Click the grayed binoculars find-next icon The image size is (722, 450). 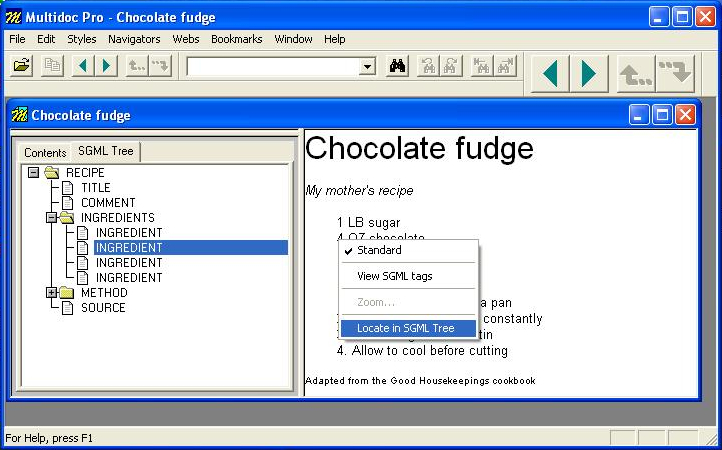451,66
